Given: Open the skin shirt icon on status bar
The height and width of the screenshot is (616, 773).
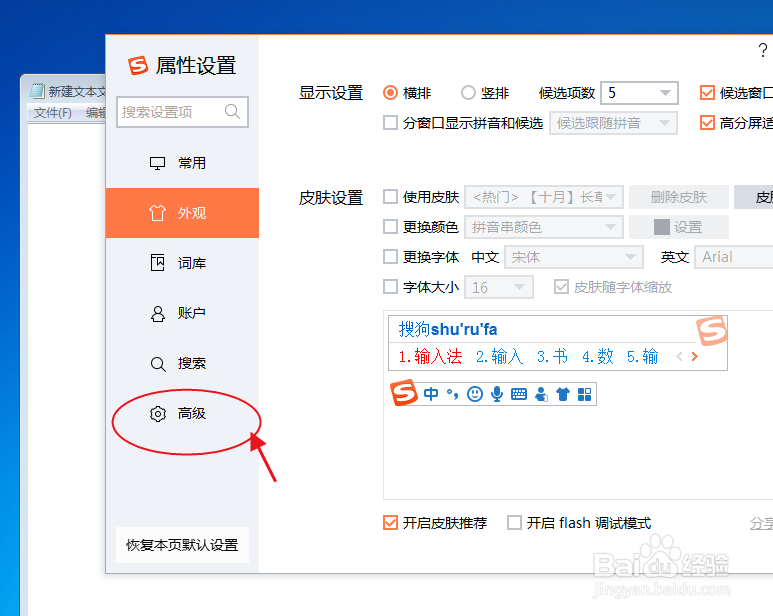Looking at the screenshot, I should [562, 394].
